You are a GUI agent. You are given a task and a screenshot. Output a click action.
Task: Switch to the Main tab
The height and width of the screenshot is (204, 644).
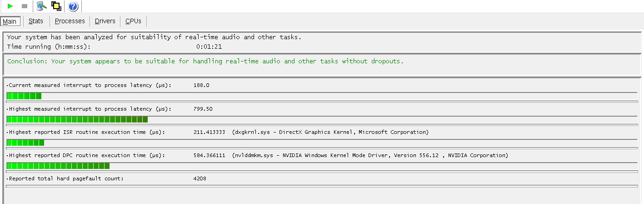(10, 21)
